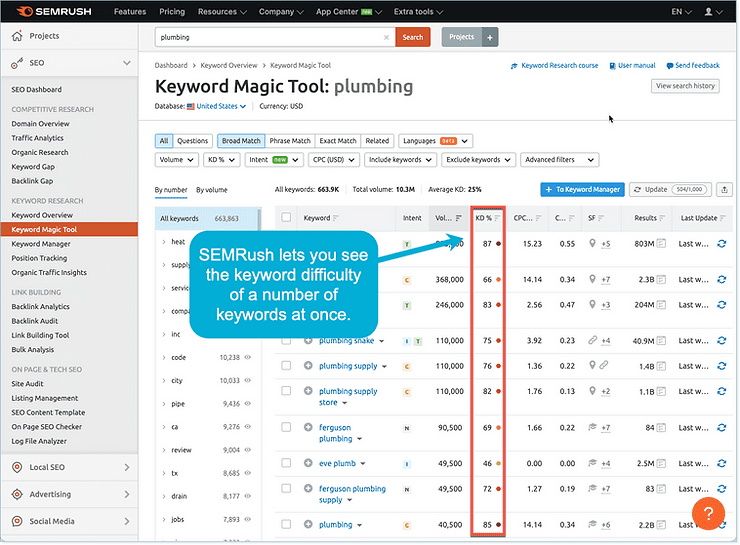Click the export upload icon

click(x=724, y=190)
